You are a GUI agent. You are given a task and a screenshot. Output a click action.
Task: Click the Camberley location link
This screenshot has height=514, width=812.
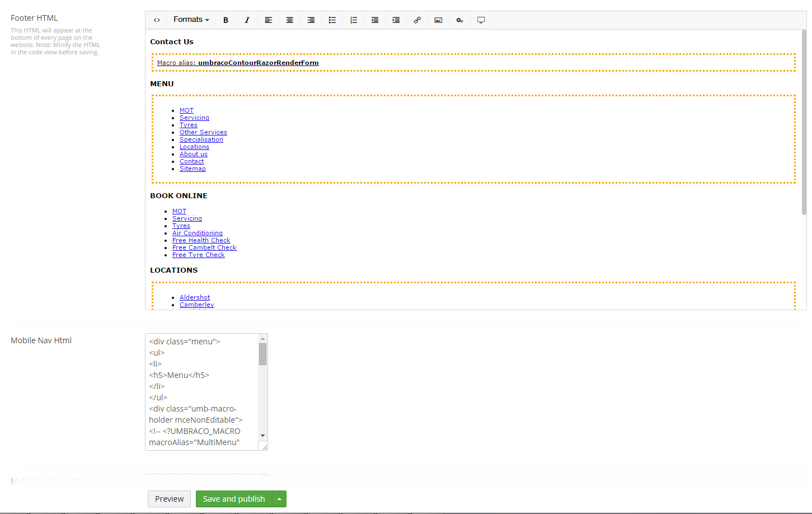click(x=197, y=305)
